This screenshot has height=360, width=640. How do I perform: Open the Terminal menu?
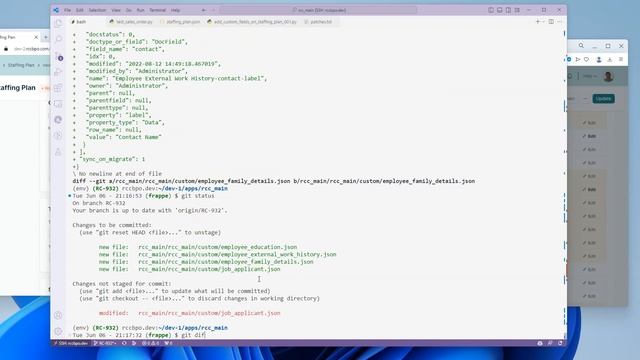157,10
